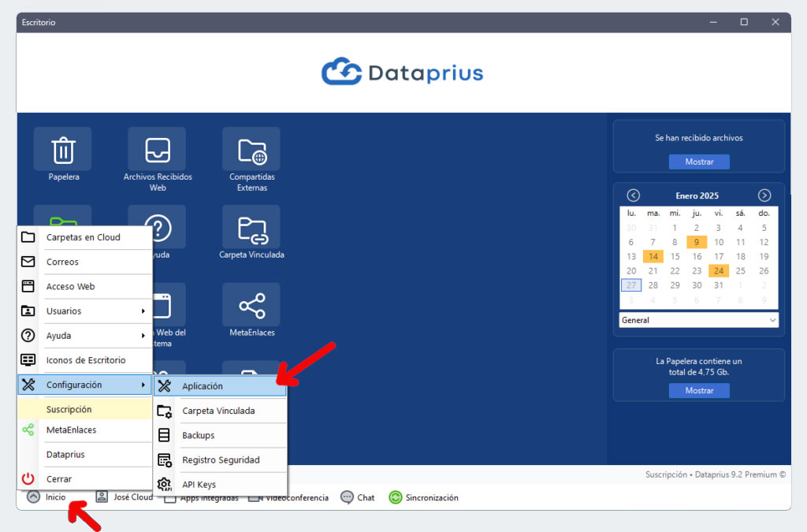Viewport: 807px width, 532px height.
Task: Click log icon beside Registro Seguridad
Action: coord(164,460)
